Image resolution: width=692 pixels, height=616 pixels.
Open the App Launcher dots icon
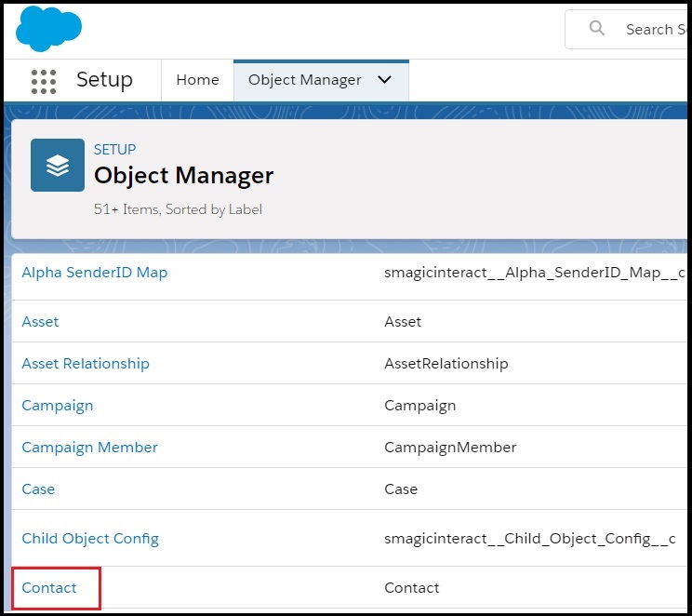(44, 82)
